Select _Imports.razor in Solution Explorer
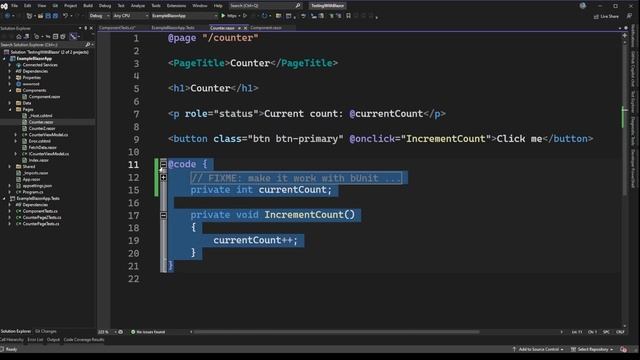 point(35,173)
